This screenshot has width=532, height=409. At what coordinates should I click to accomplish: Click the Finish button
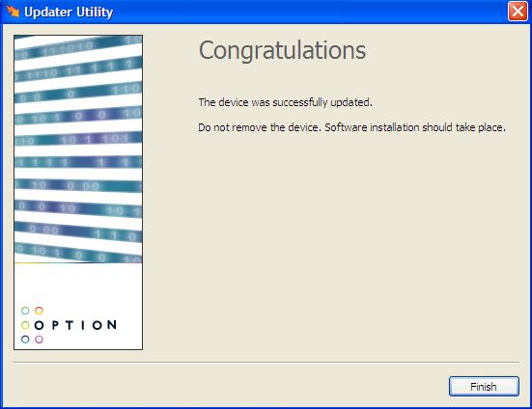484,386
